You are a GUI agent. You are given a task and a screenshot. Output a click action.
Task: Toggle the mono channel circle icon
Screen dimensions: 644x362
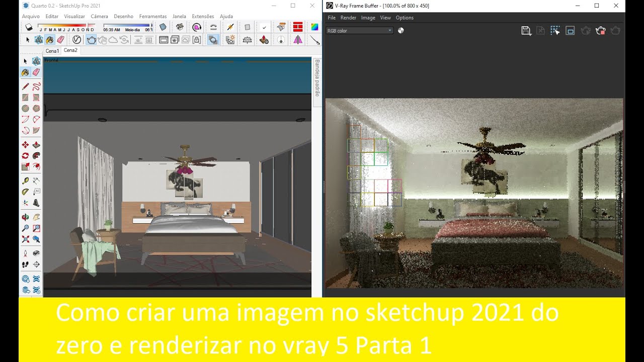401,31
